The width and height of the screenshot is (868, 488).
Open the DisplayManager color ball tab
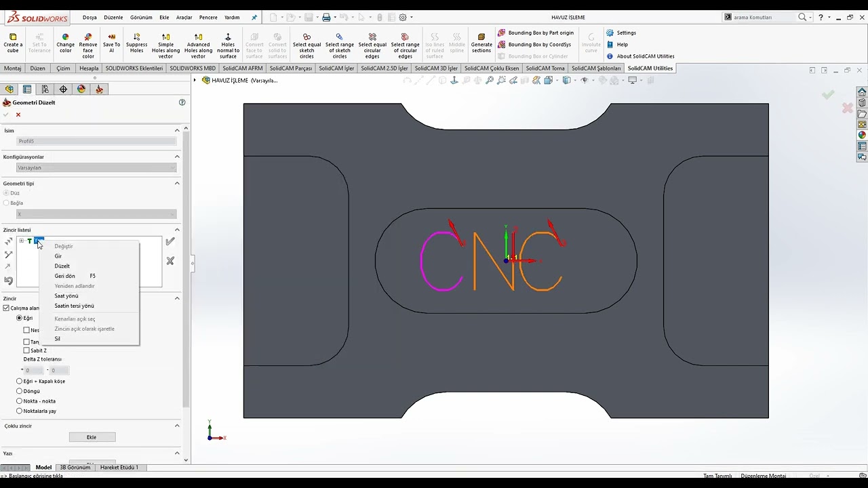point(81,89)
